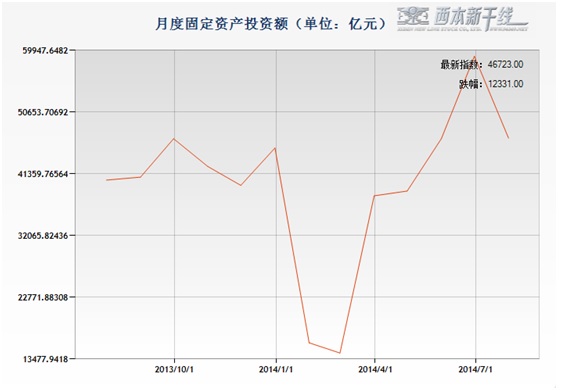
Task: Click the first data point at line's left end
Action: [x=107, y=180]
